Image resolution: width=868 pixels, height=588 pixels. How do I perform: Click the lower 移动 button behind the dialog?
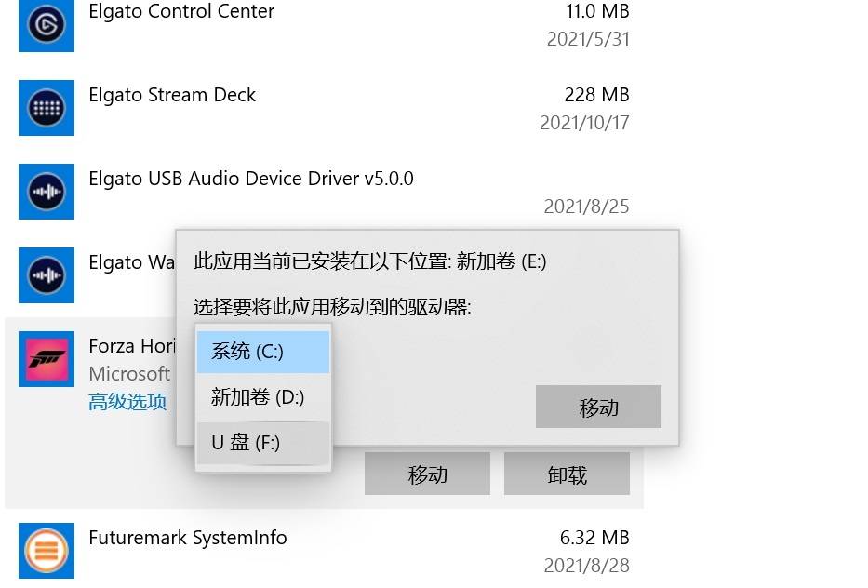point(427,474)
